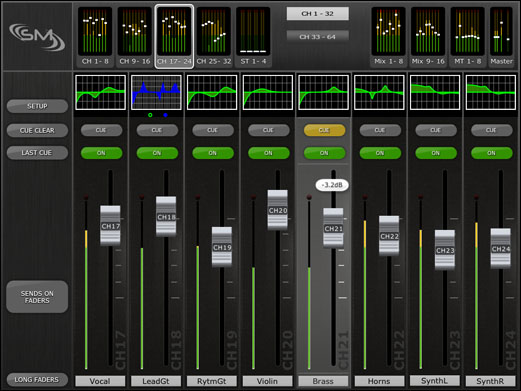Open the SynthL channel EQ graph

[x=435, y=92]
